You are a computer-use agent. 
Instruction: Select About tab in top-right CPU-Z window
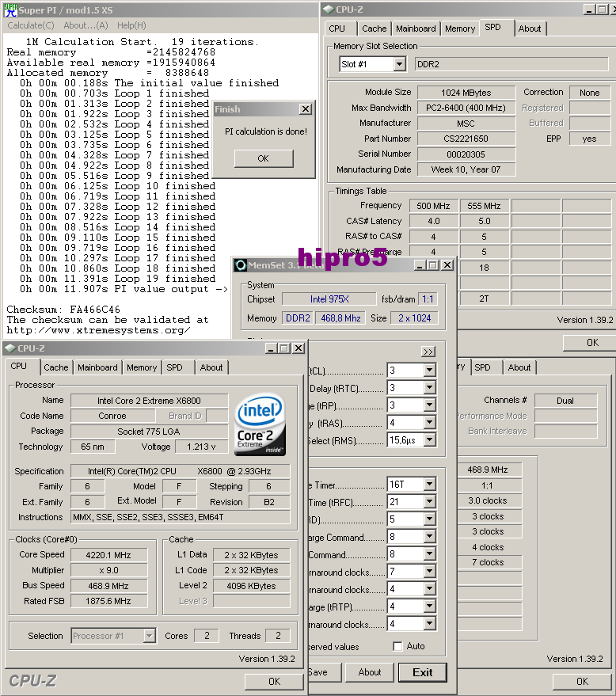(530, 29)
